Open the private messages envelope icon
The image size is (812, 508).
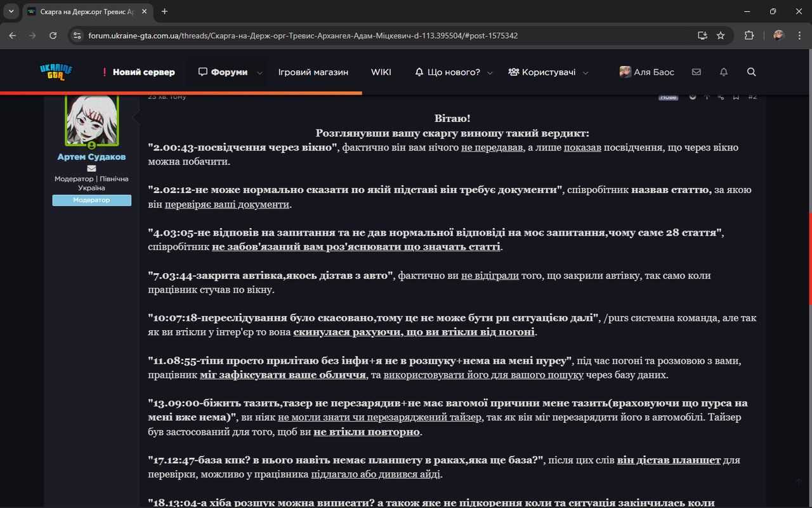click(x=697, y=72)
